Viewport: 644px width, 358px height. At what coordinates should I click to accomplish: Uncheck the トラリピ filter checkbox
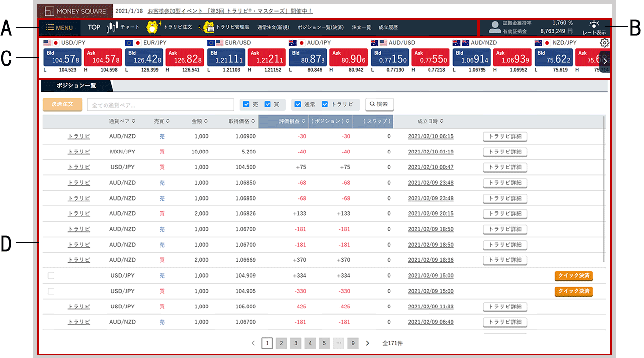(x=325, y=104)
